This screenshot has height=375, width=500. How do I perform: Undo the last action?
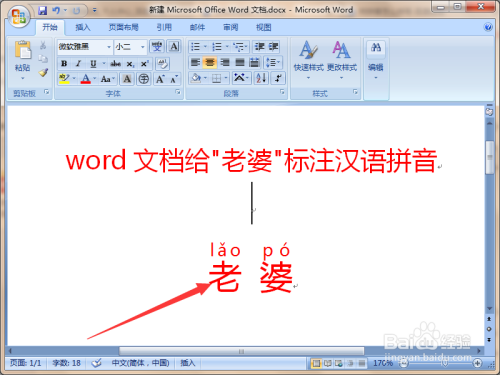coord(56,11)
